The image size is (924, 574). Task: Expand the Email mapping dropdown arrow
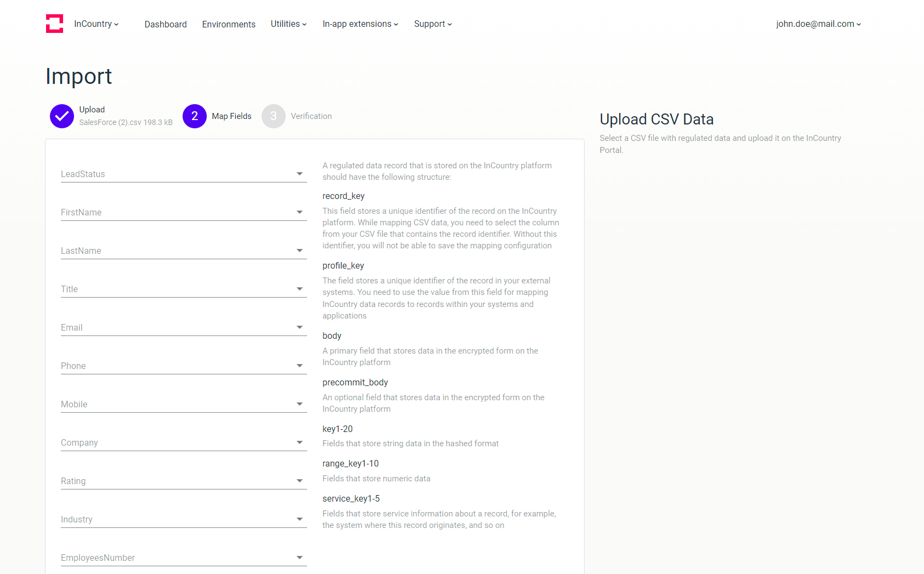(x=299, y=327)
